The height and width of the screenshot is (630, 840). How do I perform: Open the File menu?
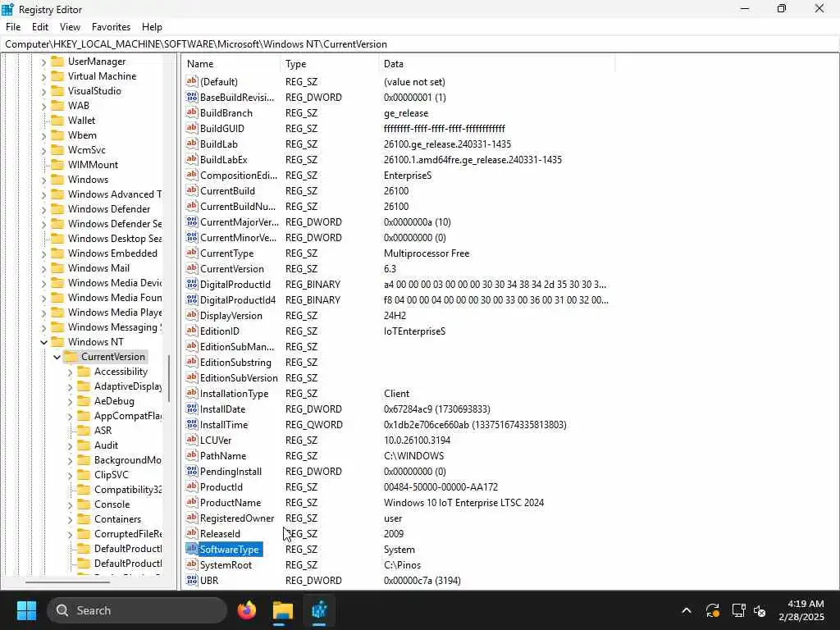13,27
